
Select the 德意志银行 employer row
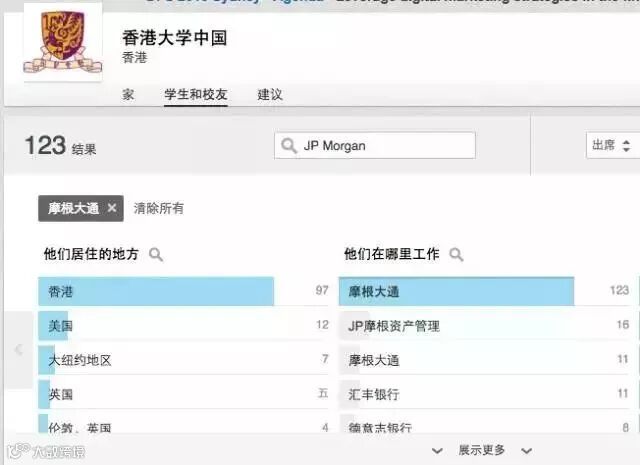click(484, 425)
